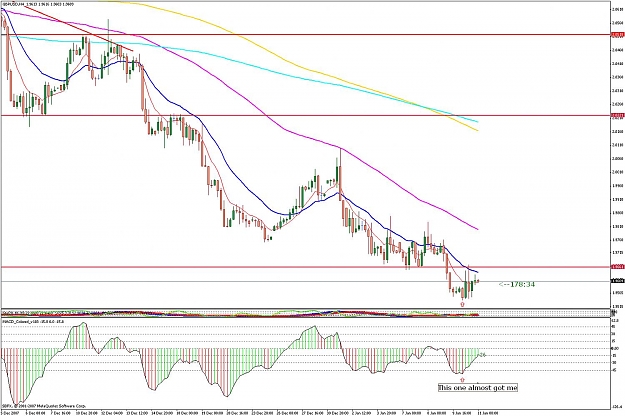Screen dimensions: 625x416
Task: Click the current price label on the price axis
Action: pos(618,281)
